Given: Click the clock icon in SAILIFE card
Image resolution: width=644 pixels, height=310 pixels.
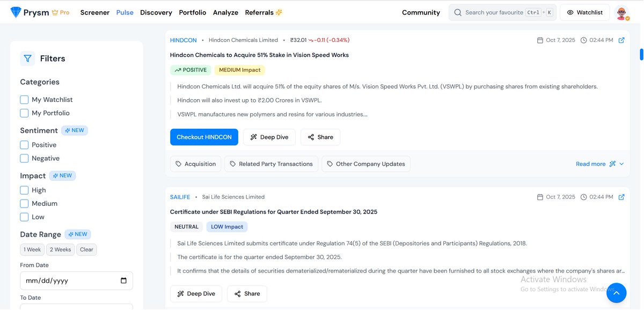Looking at the screenshot, I should point(583,197).
